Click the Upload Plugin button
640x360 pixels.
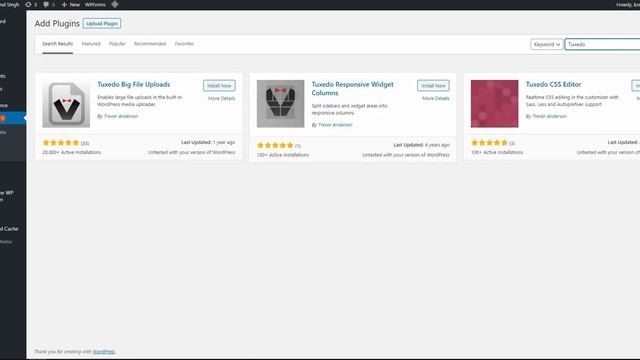click(102, 24)
